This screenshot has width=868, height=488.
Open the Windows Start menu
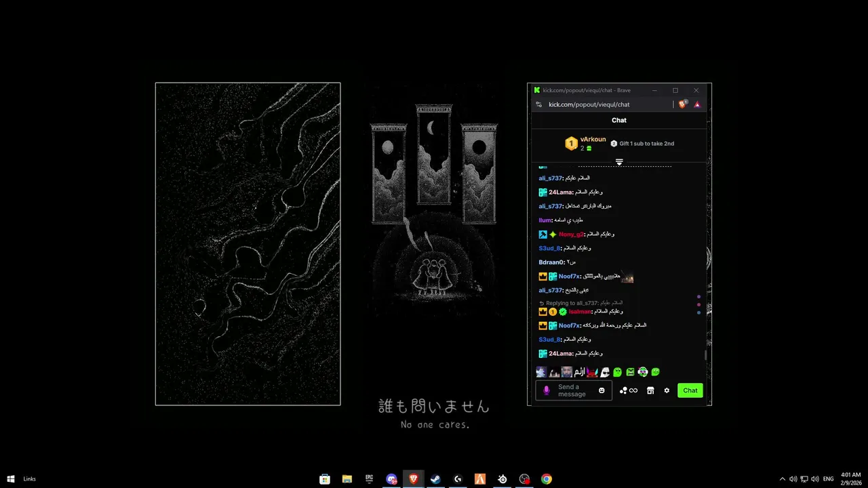tap(11, 479)
